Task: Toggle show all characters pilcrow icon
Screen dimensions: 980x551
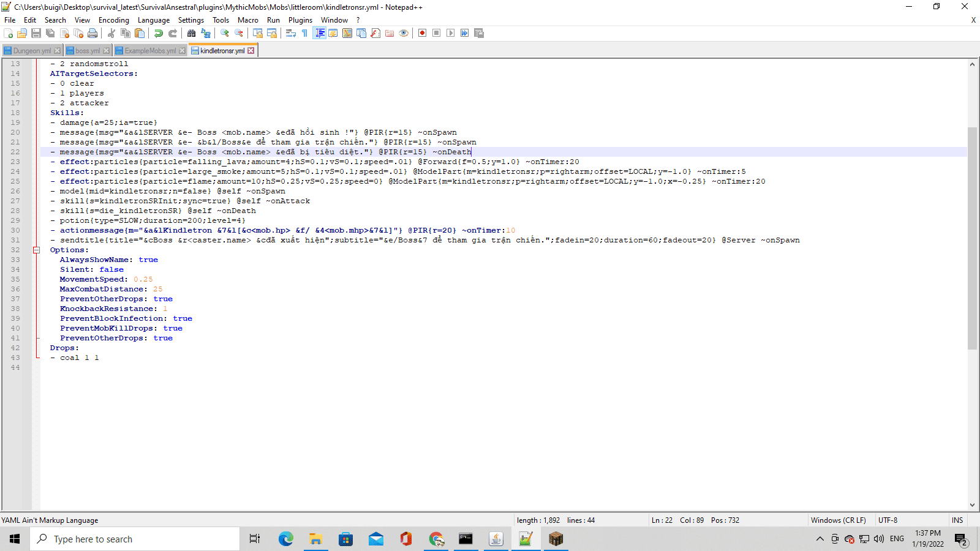Action: click(x=305, y=33)
